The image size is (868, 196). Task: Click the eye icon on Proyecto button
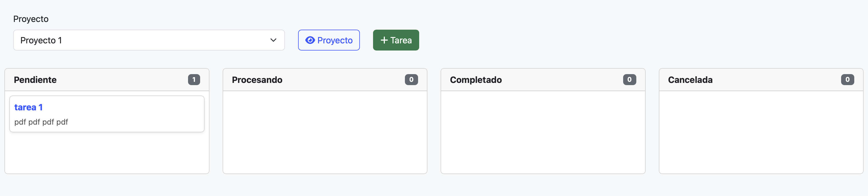tap(310, 40)
